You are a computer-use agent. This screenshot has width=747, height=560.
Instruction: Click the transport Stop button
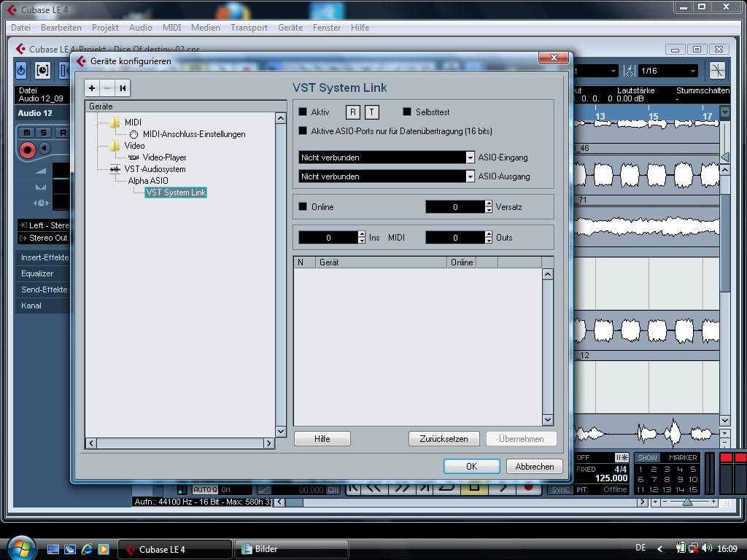coord(474,488)
